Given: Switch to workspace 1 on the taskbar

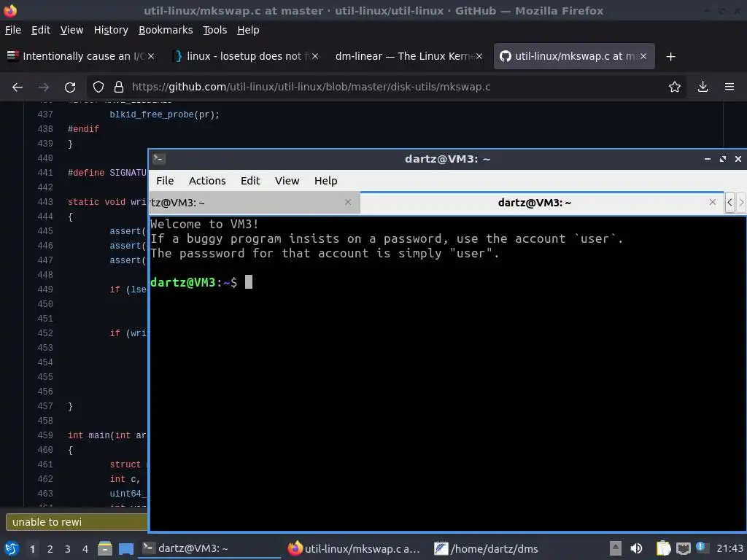Looking at the screenshot, I should click(x=32, y=549).
